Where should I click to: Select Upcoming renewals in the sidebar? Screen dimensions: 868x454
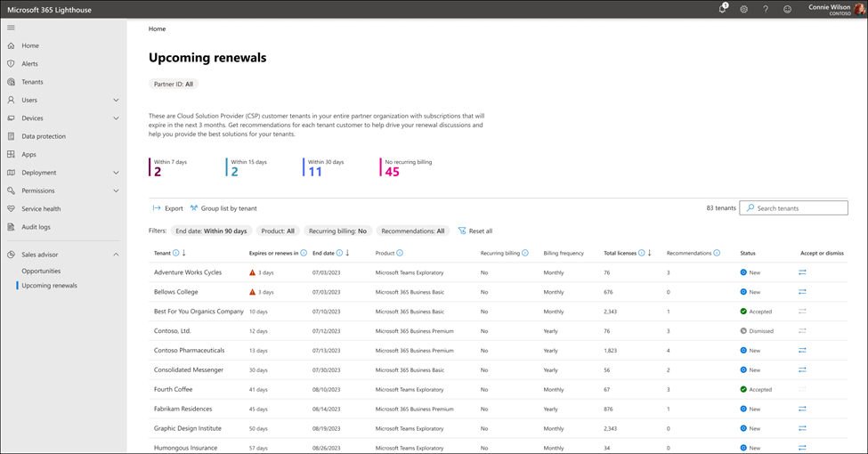[49, 286]
